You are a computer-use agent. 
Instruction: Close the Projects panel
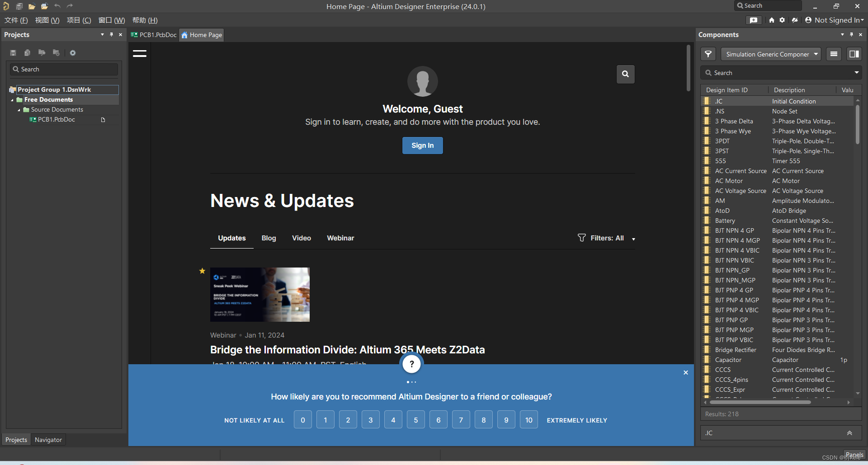pyautogui.click(x=120, y=34)
